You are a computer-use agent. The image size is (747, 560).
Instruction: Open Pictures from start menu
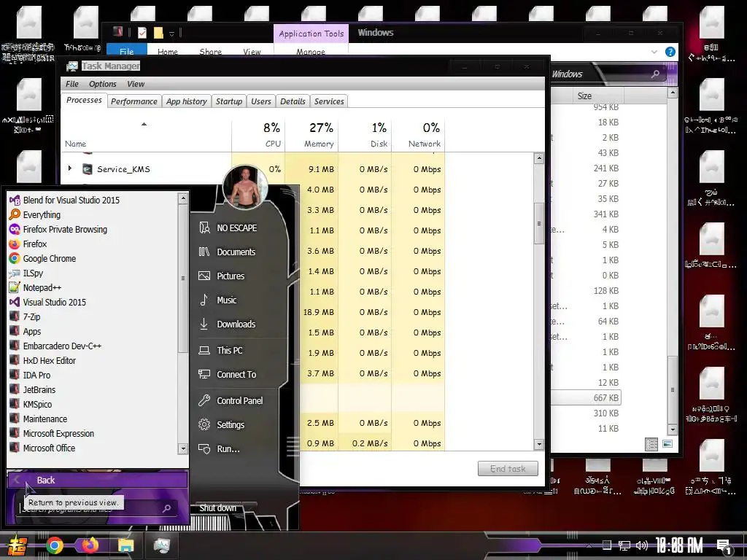230,276
